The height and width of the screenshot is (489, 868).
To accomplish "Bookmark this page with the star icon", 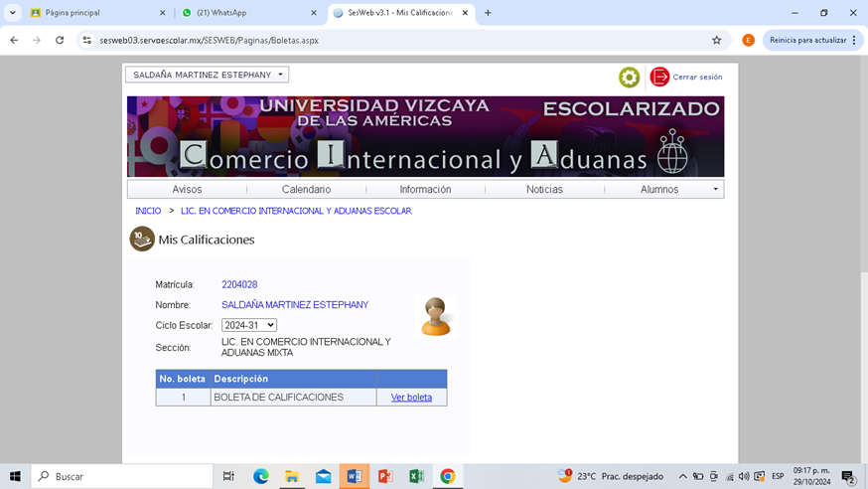I will coord(716,40).
